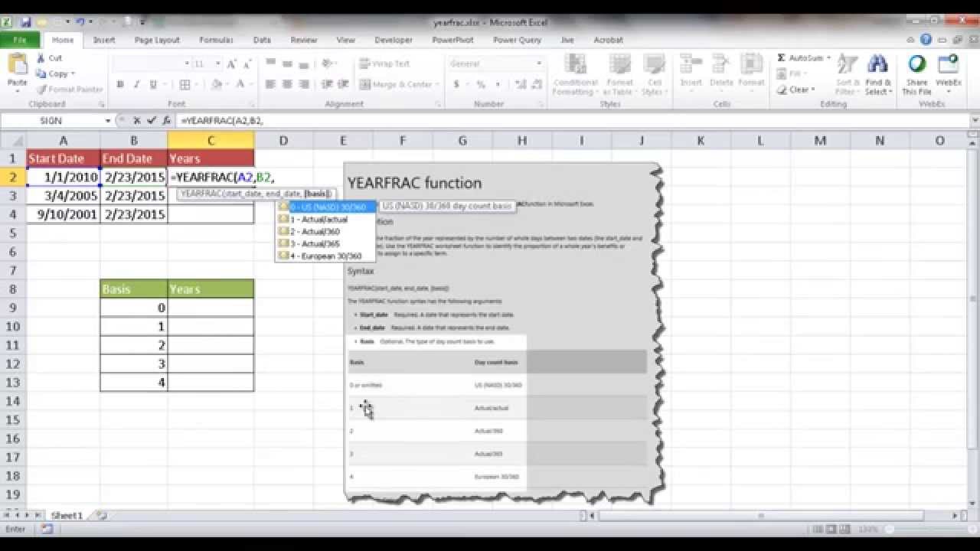
Task: Open the Copy button's dropdown arrow
Action: 73,74
